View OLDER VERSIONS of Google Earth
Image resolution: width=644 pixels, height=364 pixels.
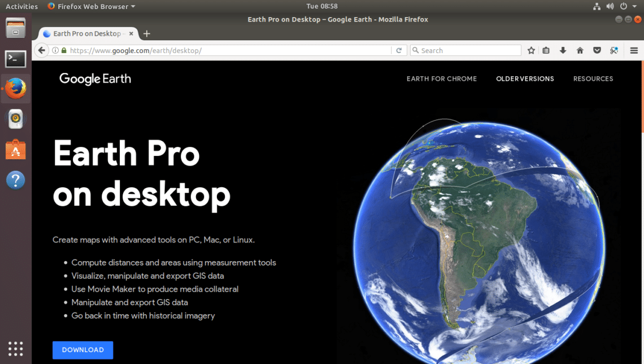point(525,79)
